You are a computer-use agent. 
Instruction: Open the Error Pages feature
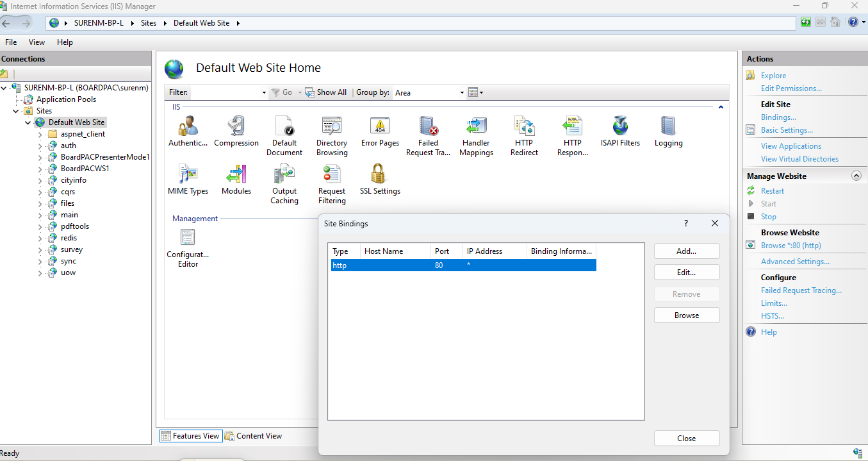(380, 131)
